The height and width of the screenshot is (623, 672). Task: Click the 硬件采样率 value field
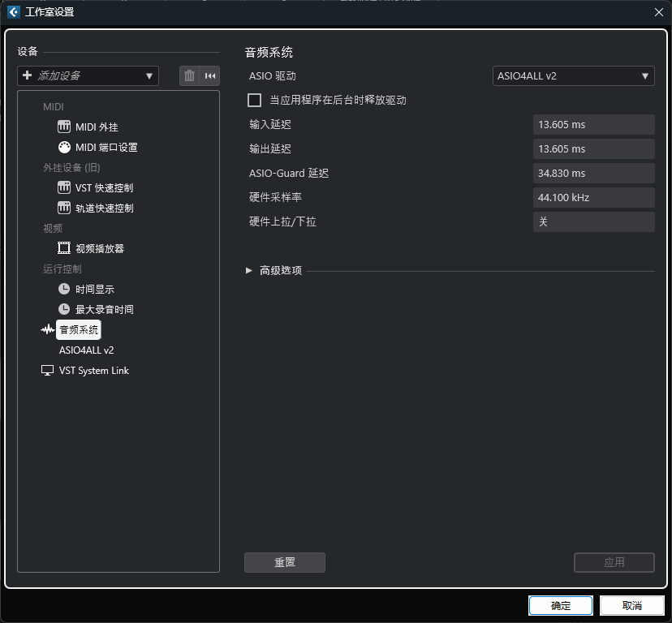tap(593, 197)
